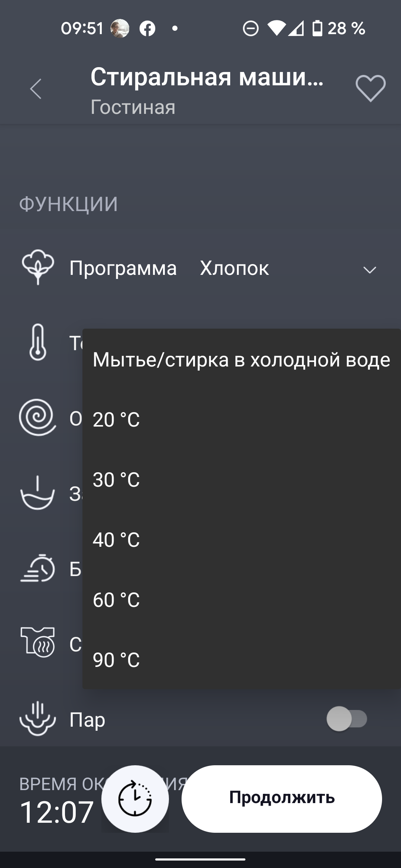Tap the cotton program icon
Viewport: 401px width, 868px height.
(x=38, y=268)
